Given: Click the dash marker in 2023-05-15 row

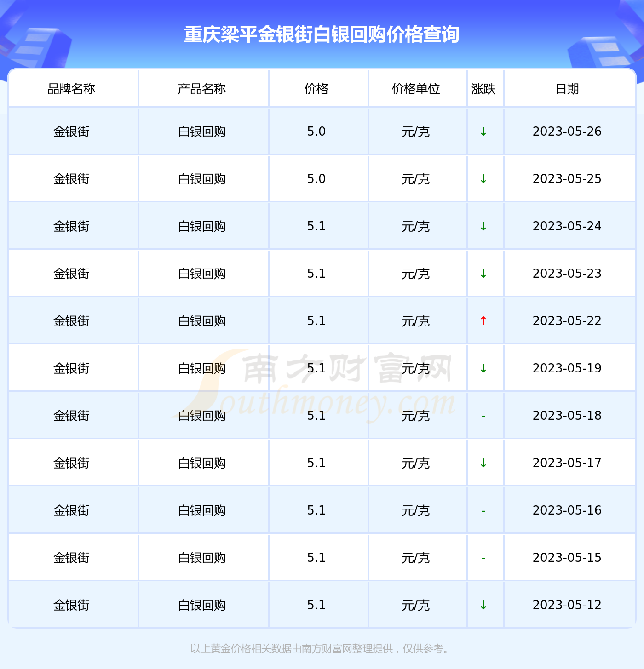Looking at the screenshot, I should (483, 559).
